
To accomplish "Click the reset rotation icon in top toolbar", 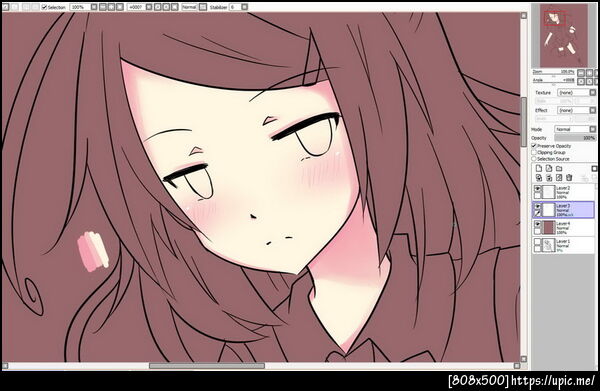I will pyautogui.click(x=174, y=7).
